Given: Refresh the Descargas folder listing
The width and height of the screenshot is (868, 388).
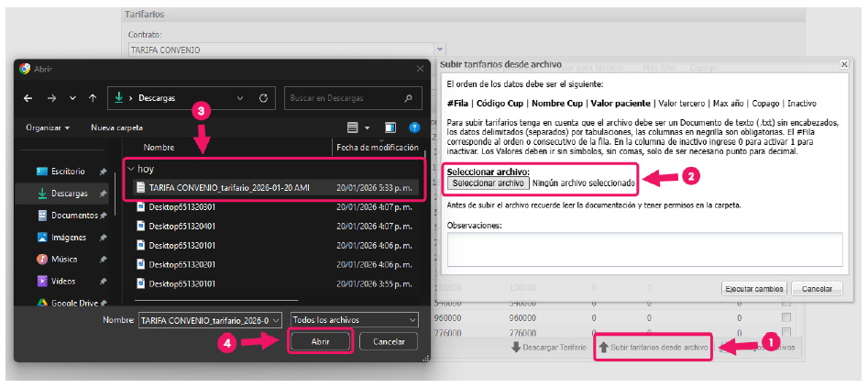Looking at the screenshot, I should point(263,98).
